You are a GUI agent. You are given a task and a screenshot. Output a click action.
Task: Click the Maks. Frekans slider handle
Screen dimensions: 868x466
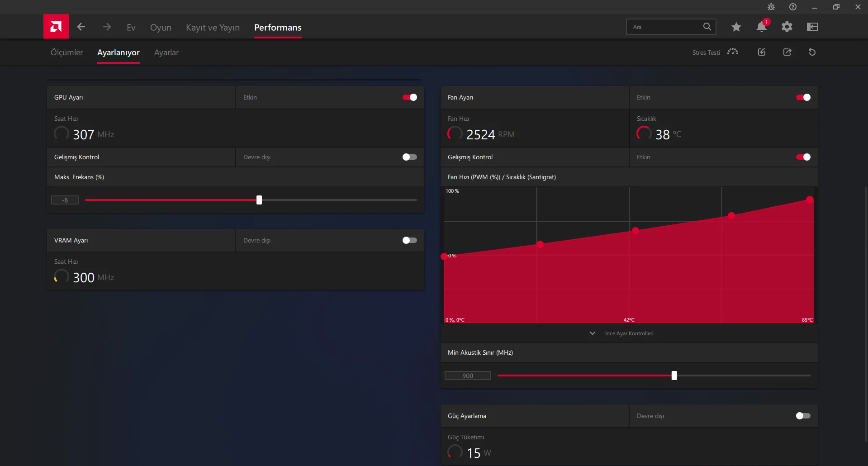pos(259,200)
